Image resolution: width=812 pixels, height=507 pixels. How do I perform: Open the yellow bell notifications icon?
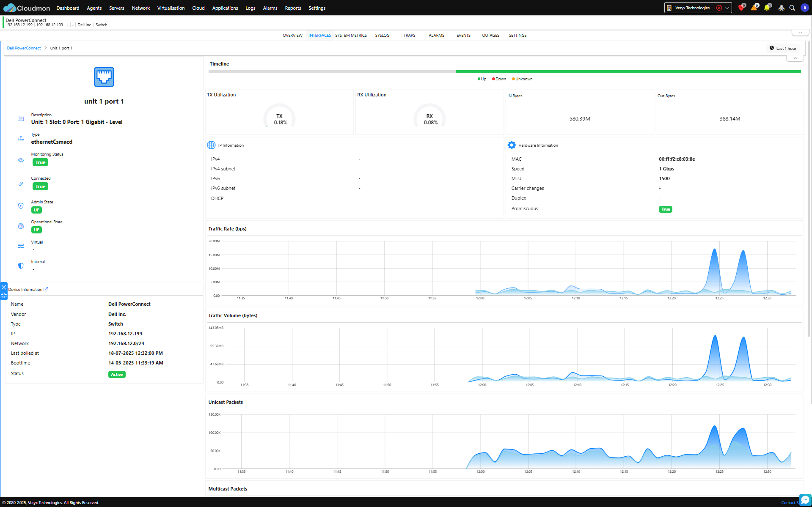click(767, 8)
